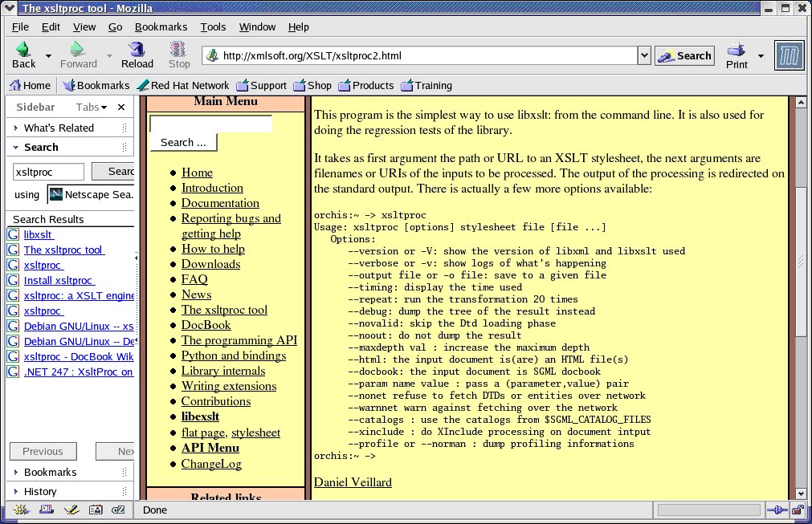Open the Netscape Search engine dropdown
The width and height of the screenshot is (812, 524).
point(91,194)
